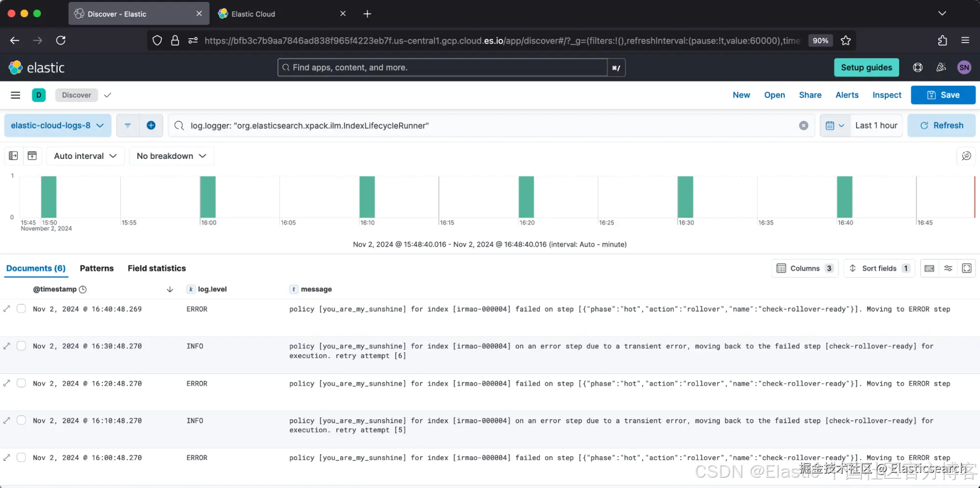Image resolution: width=980 pixels, height=488 pixels.
Task: Open the browser hamburger menu
Action: (x=965, y=41)
